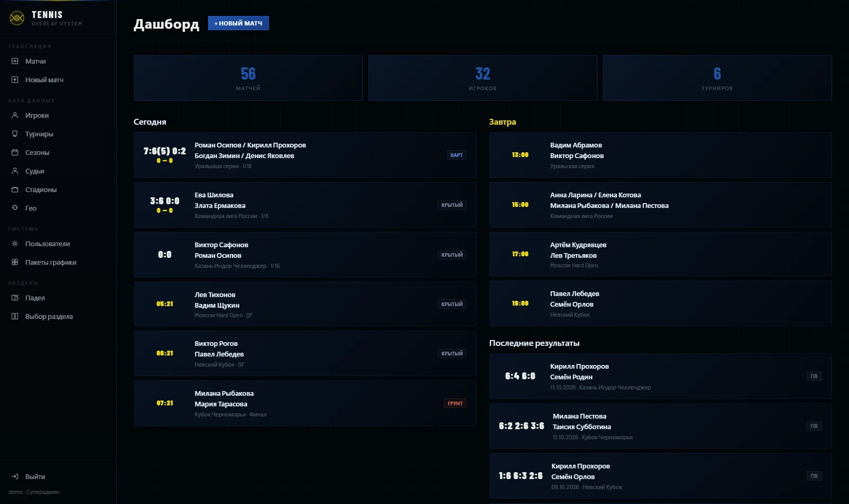Click the Пакеты графики grid icon
This screenshot has height=504, width=849.
coord(15,262)
